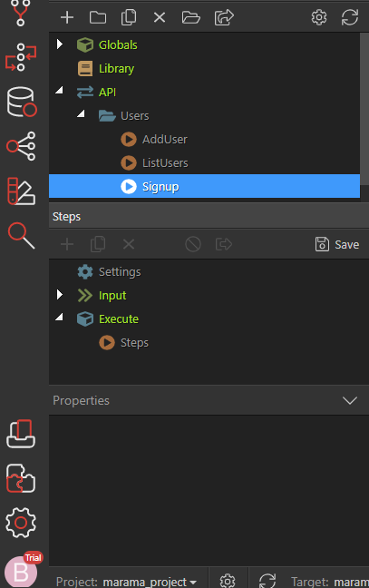Screen dimensions: 369x588
Task: Click the Settings step item
Action: point(109,272)
